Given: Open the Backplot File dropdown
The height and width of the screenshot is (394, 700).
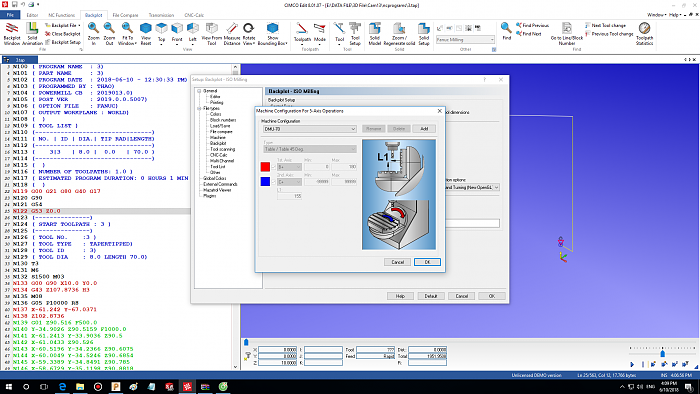Looking at the screenshot, I should click(x=63, y=25).
